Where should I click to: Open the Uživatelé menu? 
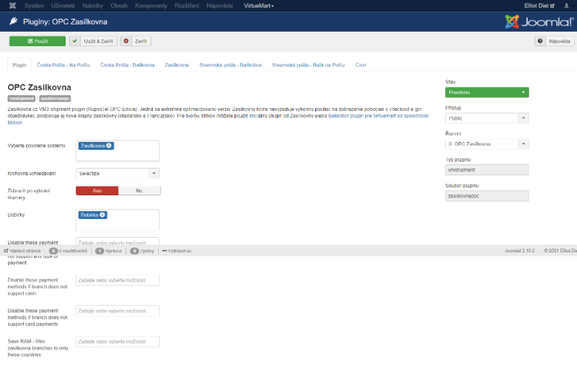pos(63,6)
